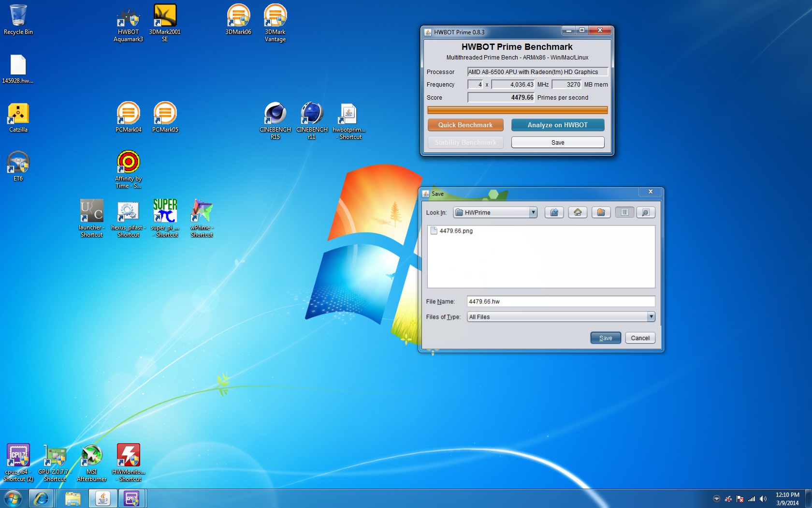This screenshot has height=508, width=812.
Task: Select the Affinity by Time shortcut
Action: tap(129, 169)
